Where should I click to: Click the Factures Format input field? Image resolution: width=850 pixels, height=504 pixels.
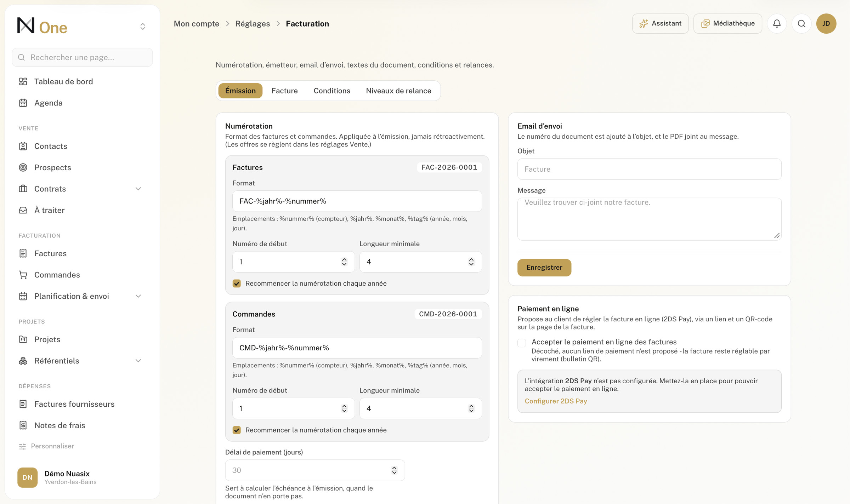[x=357, y=201]
